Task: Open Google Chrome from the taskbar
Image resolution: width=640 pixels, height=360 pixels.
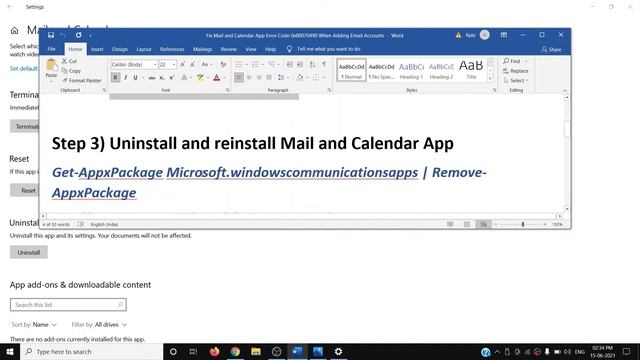Action: 235,351
